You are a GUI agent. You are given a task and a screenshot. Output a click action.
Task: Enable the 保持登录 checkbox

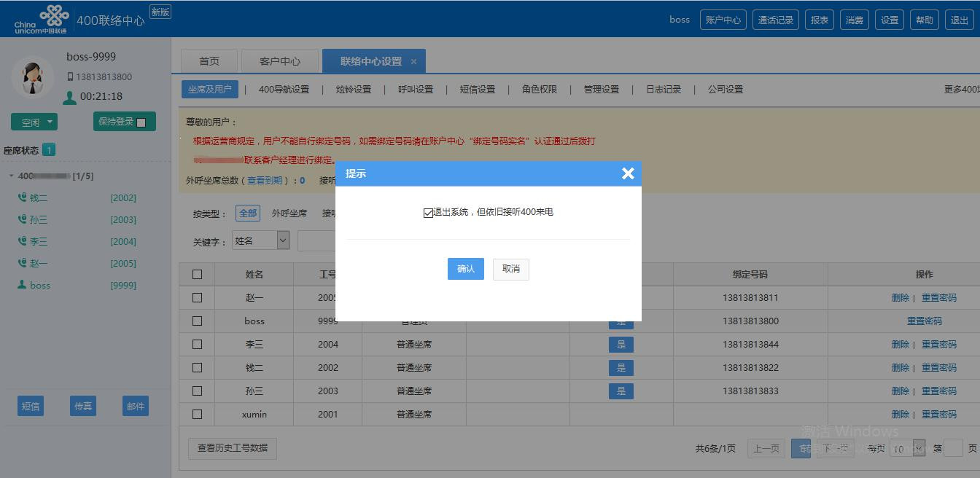point(141,122)
